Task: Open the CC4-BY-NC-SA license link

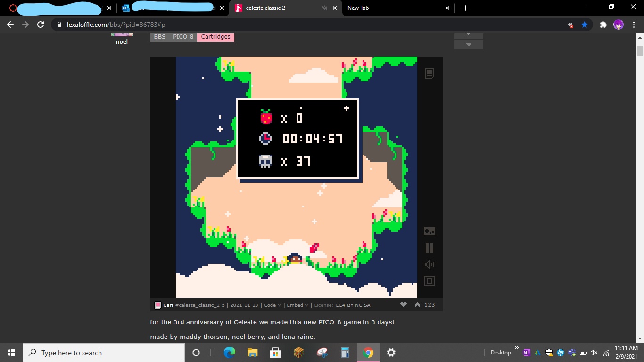Action: pyautogui.click(x=353, y=305)
